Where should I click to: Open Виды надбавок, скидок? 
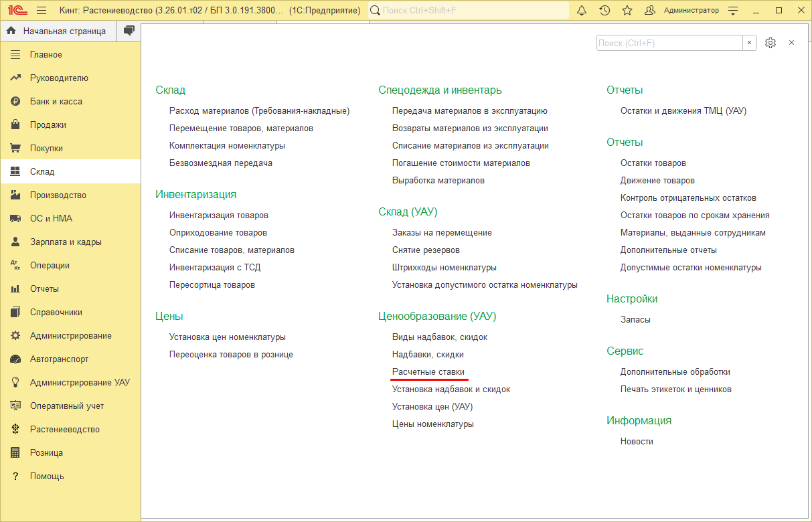(440, 337)
